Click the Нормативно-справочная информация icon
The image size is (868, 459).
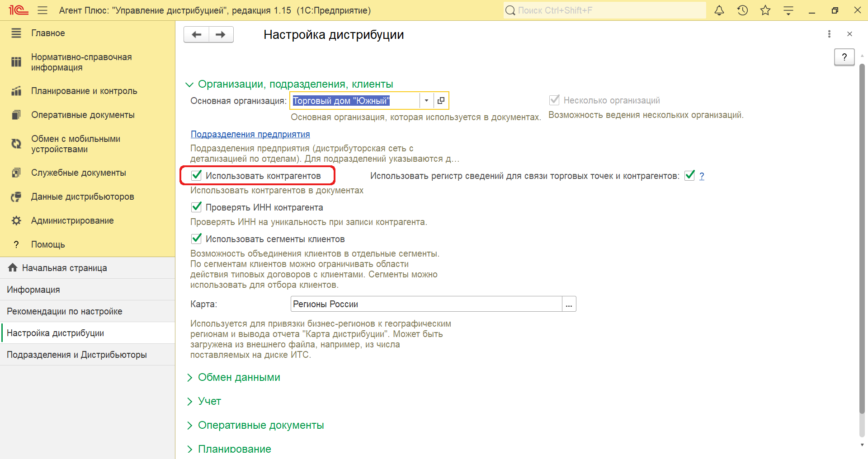(16, 62)
